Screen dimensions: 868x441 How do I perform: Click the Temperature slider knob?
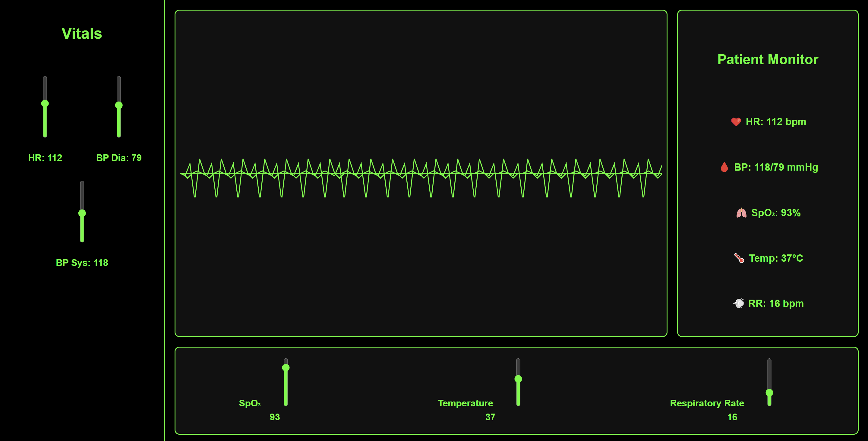(x=518, y=379)
